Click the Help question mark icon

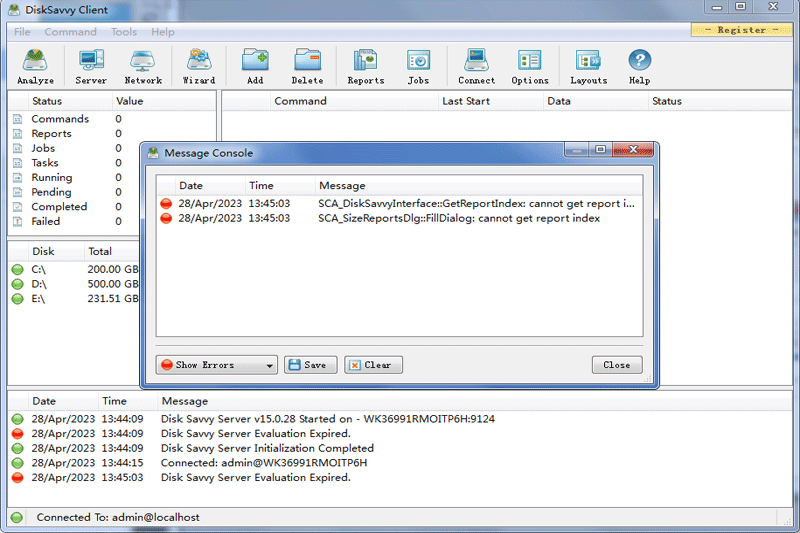[639, 66]
